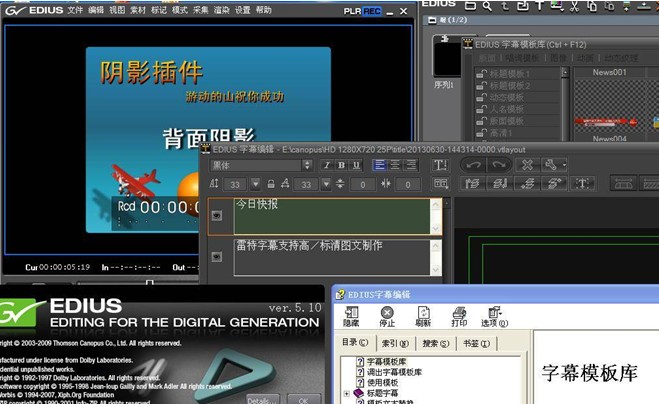Apply bold formatting in subtitle editor
Screen dimensions: 659x404
(341, 165)
